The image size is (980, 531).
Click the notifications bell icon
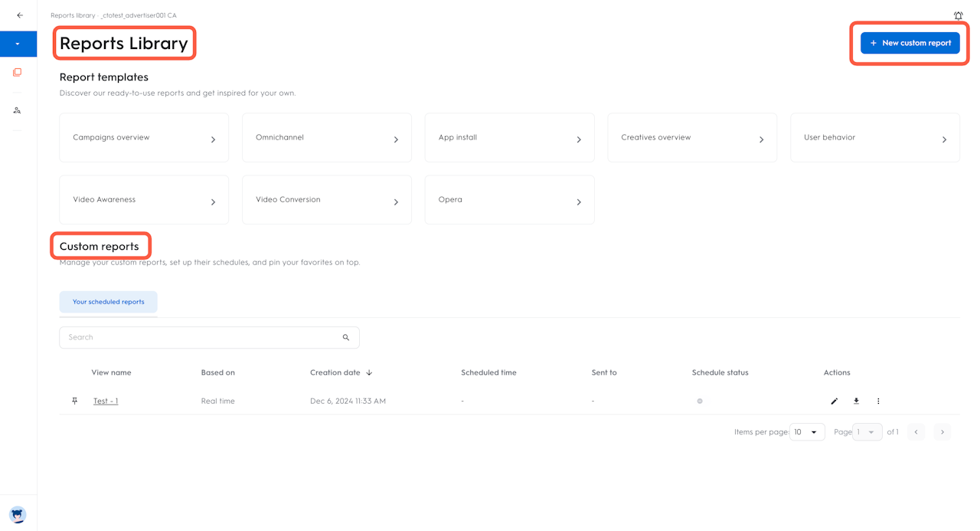coord(958,15)
